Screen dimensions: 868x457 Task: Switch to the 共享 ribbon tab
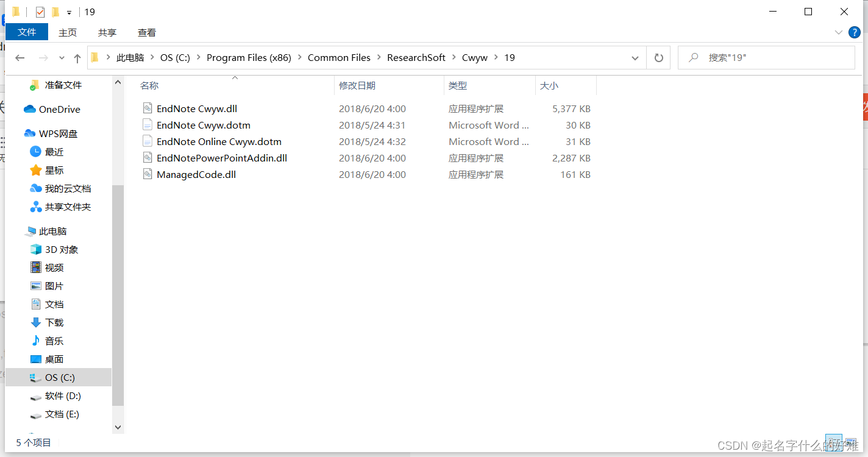[107, 32]
